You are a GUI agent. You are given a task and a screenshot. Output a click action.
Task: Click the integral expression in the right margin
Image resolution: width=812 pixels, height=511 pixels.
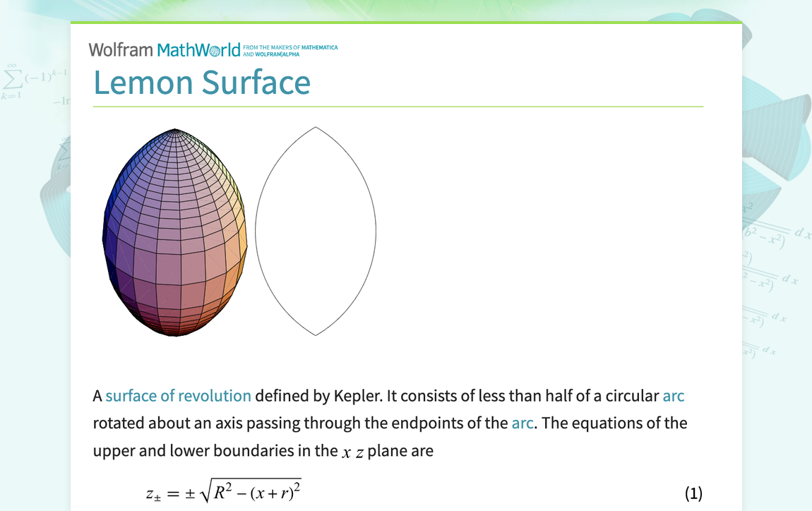point(770,233)
